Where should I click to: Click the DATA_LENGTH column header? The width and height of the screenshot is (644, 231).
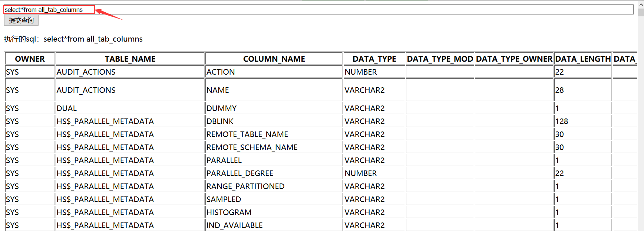583,59
